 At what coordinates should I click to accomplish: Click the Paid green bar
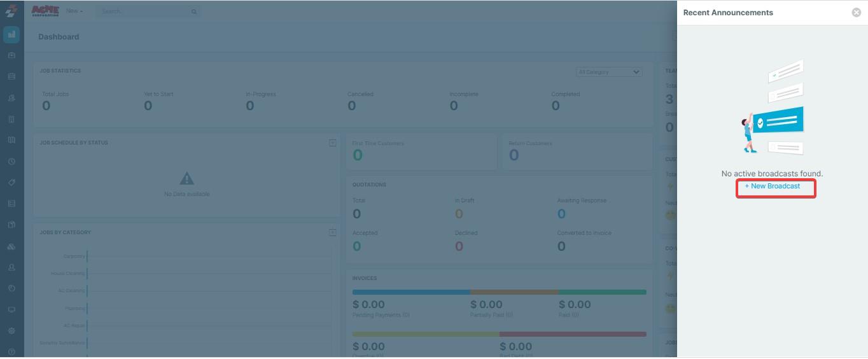coord(603,292)
